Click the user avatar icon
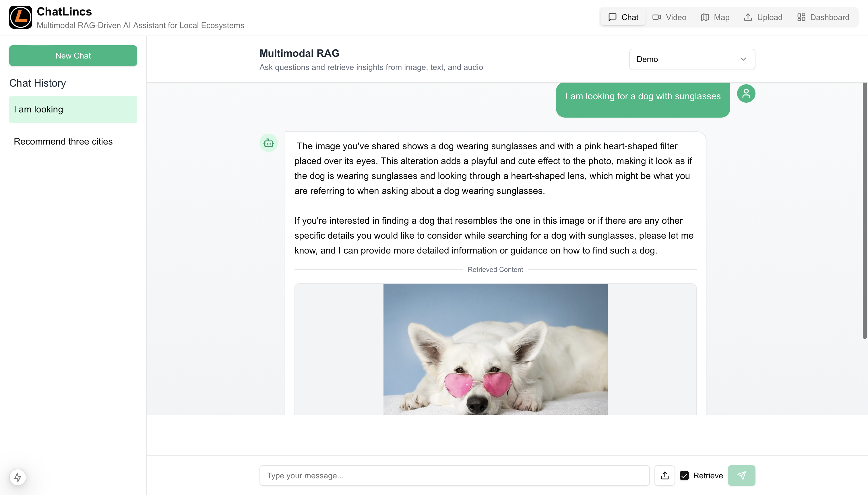This screenshot has height=495, width=868. tap(746, 93)
